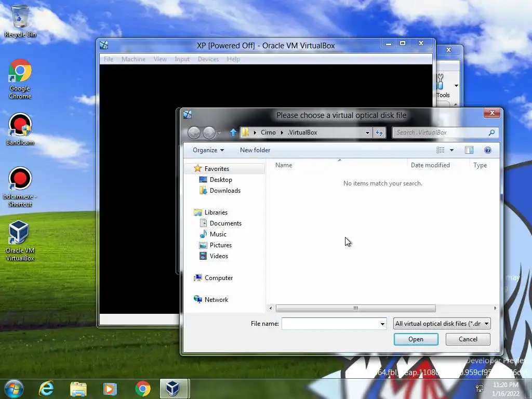This screenshot has width=532, height=399.
Task: Open the File menu in XP VM window
Action: click(109, 59)
